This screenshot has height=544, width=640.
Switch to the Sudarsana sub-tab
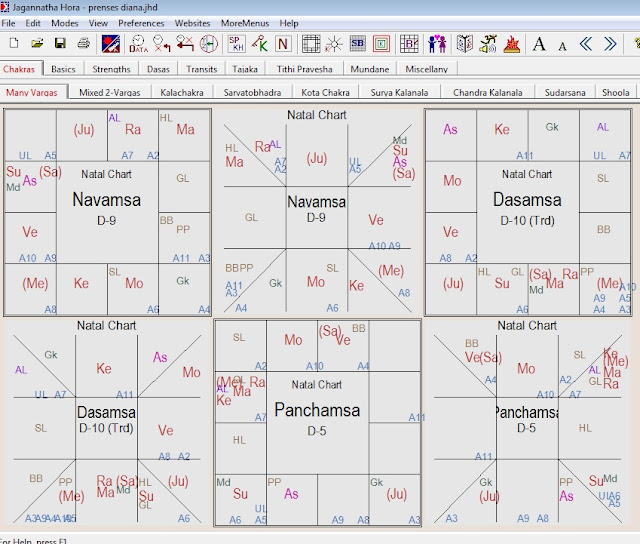point(565,93)
